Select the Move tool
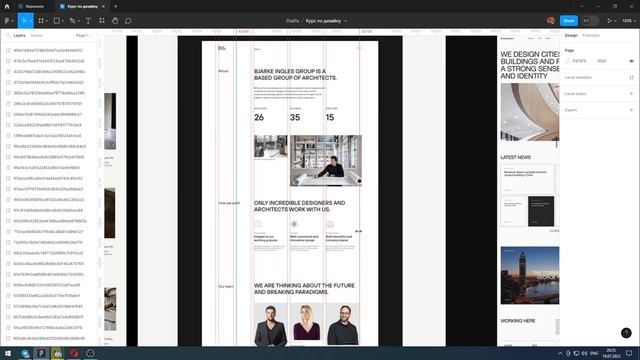This screenshot has width=640, height=360. tap(24, 20)
